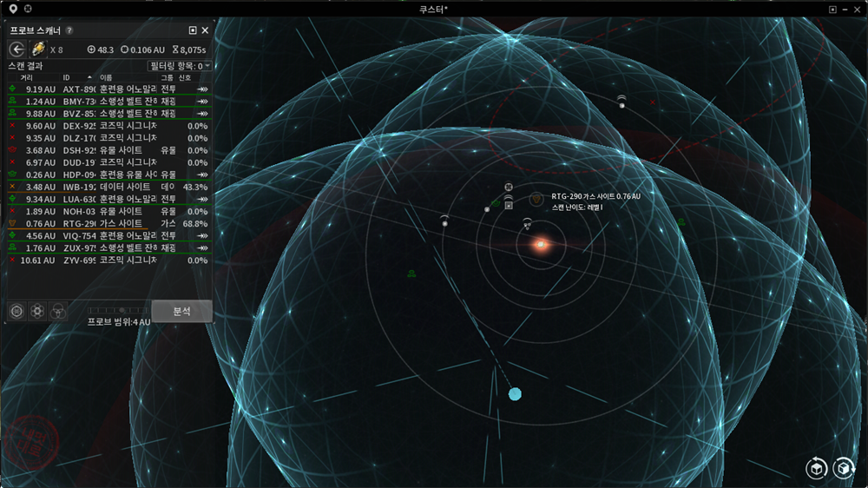This screenshot has width=868, height=488.
Task: Select the DSH-92 유물 사이트 row
Action: pyautogui.click(x=109, y=150)
